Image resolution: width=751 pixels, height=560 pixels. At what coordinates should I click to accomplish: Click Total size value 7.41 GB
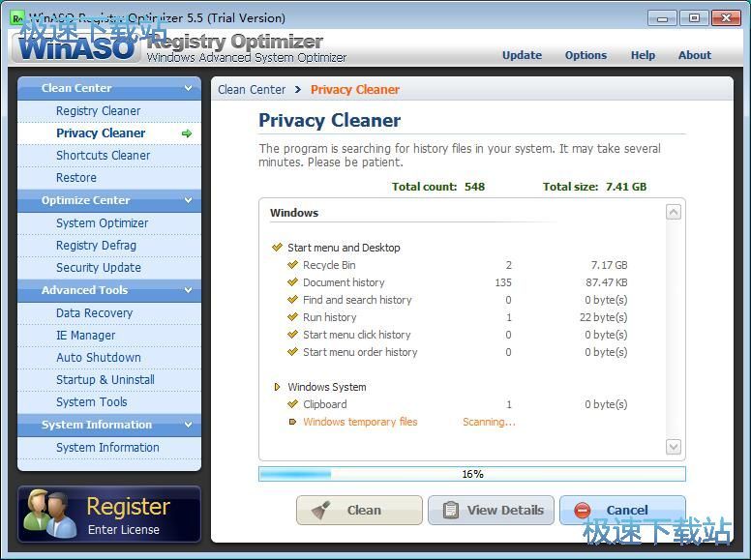[626, 187]
